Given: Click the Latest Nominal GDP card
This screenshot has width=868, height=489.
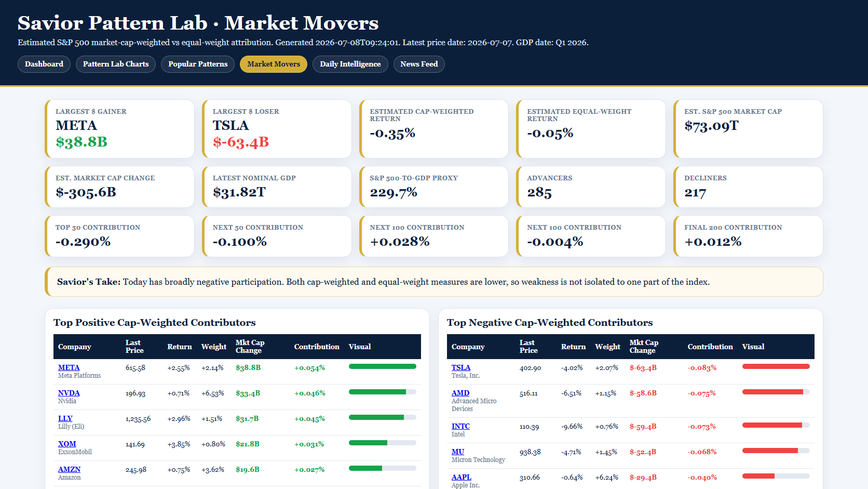Looking at the screenshot, I should [277, 187].
